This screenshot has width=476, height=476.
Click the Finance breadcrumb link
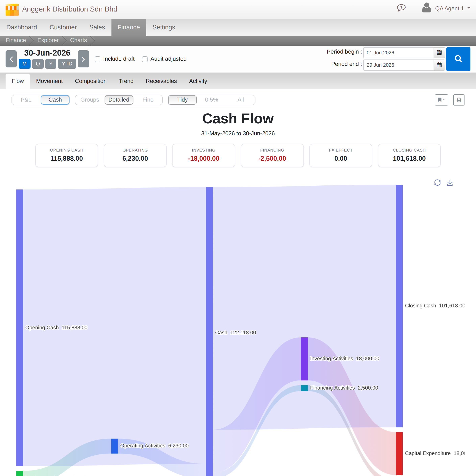tap(16, 40)
